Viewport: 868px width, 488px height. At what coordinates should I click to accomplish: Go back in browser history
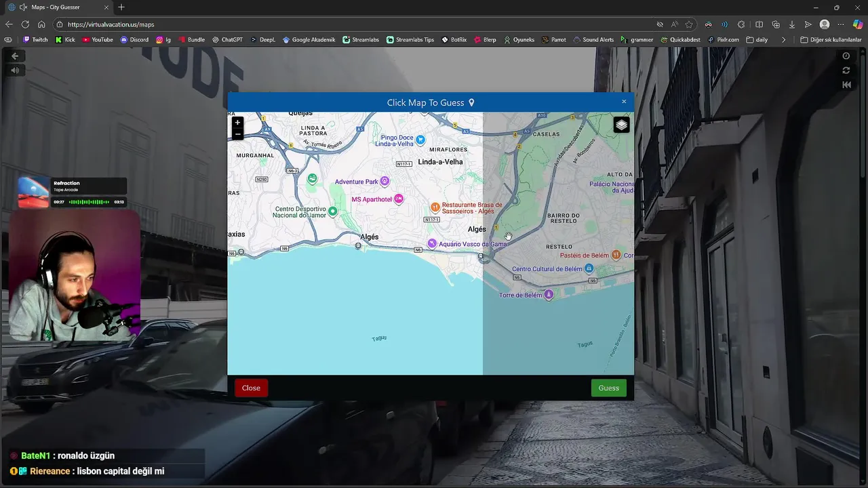pyautogui.click(x=9, y=24)
